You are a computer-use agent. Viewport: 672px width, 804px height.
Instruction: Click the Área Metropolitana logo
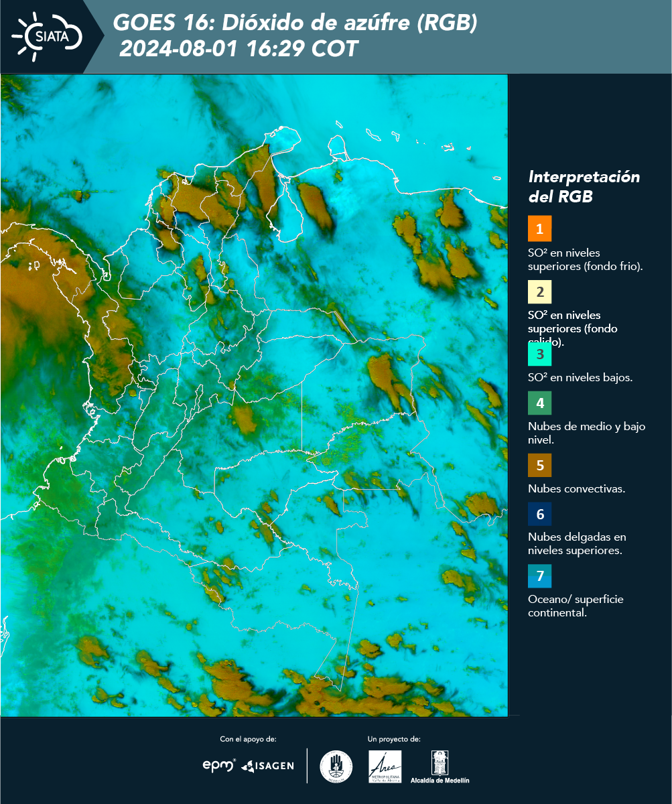[385, 766]
